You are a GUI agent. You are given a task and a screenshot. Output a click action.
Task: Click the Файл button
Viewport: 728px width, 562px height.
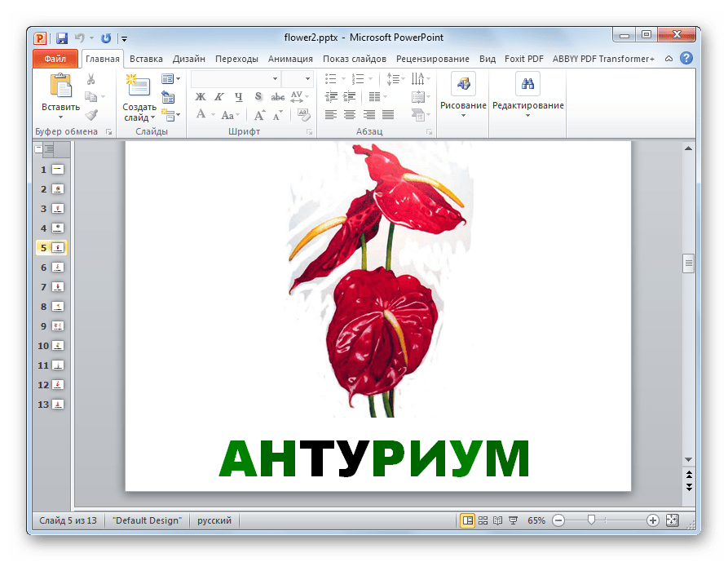55,59
